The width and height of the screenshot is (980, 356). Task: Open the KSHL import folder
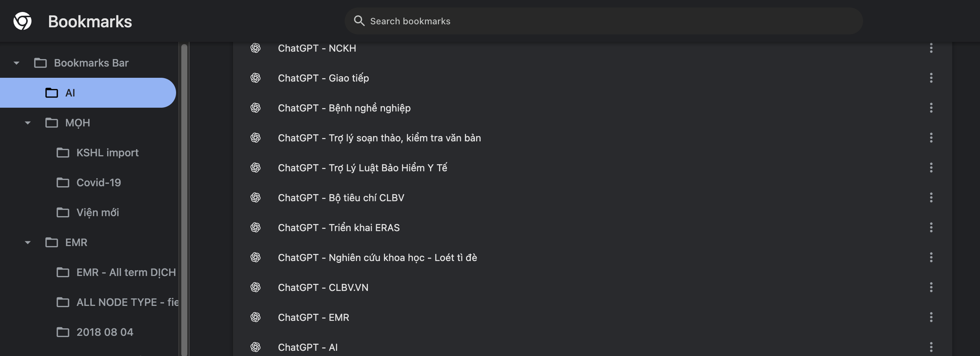(107, 153)
